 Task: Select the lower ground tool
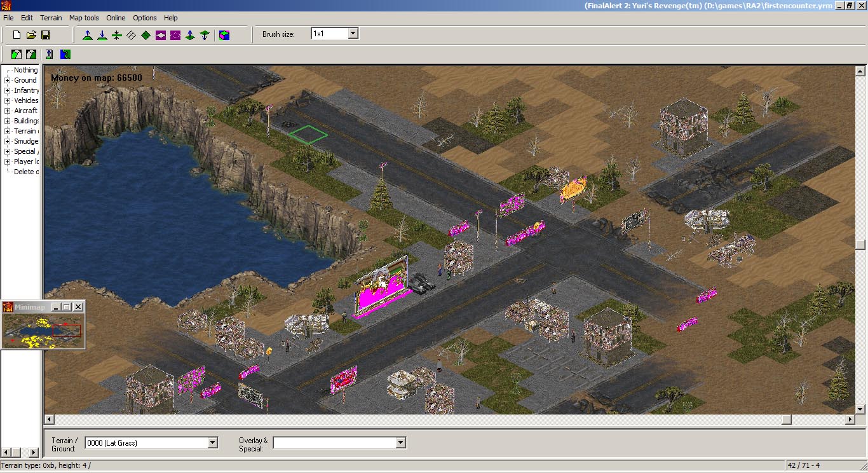coord(102,35)
